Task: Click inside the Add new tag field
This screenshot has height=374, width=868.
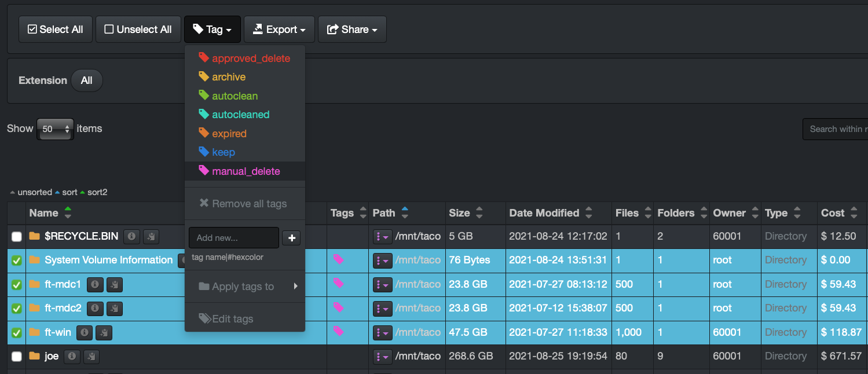Action: [233, 237]
